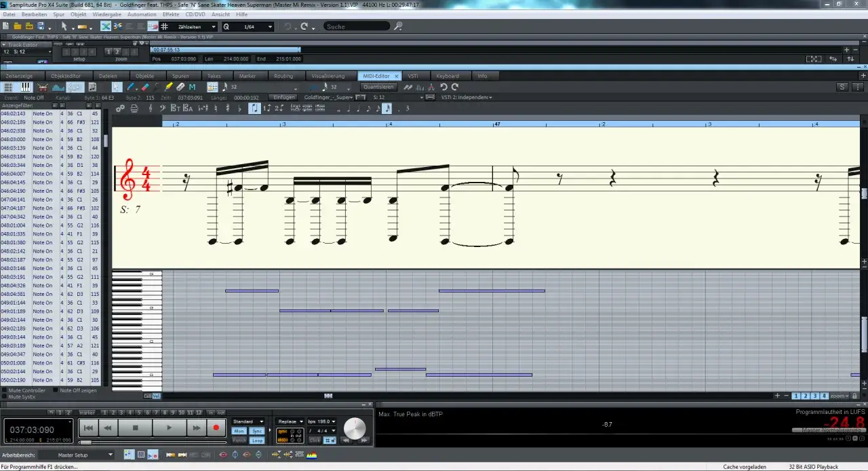
Task: Open the 1/64 quantize value dropdown
Action: [248, 26]
